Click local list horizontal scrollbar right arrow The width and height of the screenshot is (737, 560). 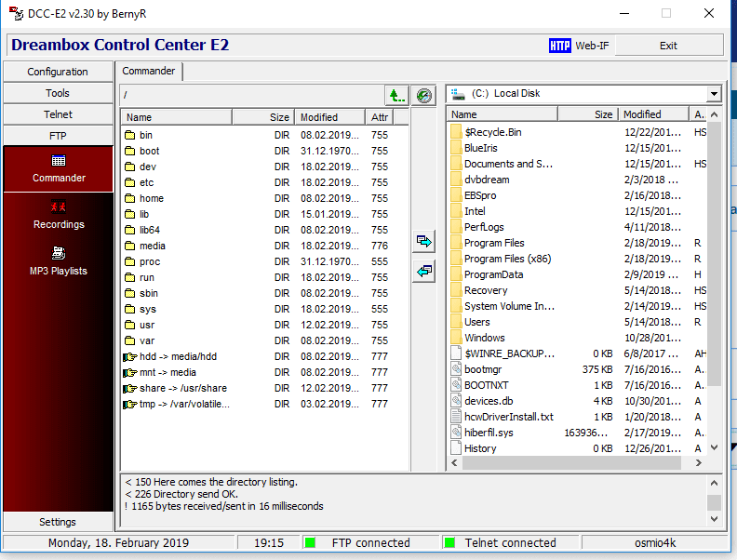[x=699, y=462]
